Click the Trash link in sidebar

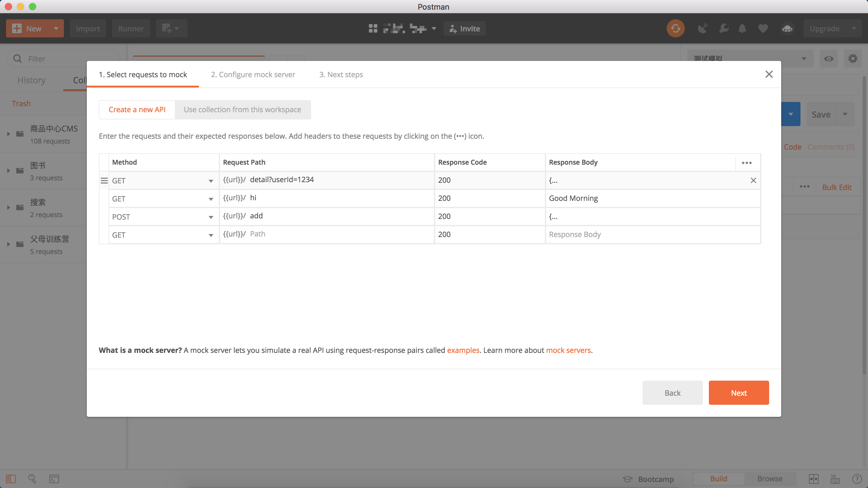click(21, 103)
